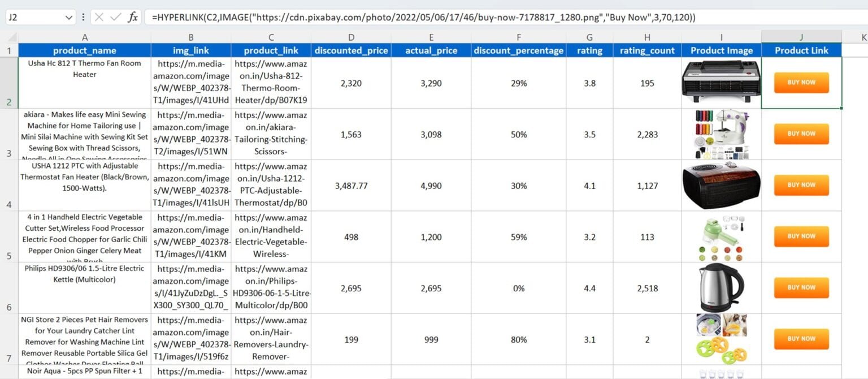Click Buy Now for the Philips Electric Kettle
This screenshot has height=379, width=868.
pyautogui.click(x=801, y=287)
